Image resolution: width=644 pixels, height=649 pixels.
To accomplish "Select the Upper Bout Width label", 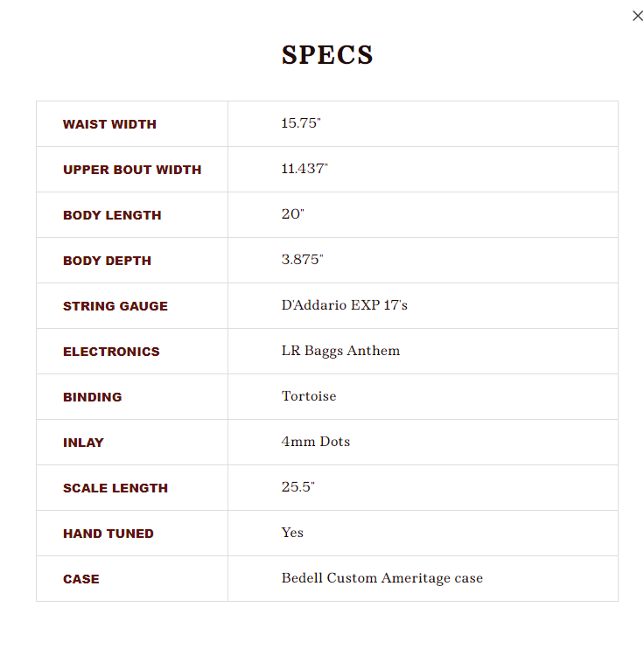I will point(132,170).
